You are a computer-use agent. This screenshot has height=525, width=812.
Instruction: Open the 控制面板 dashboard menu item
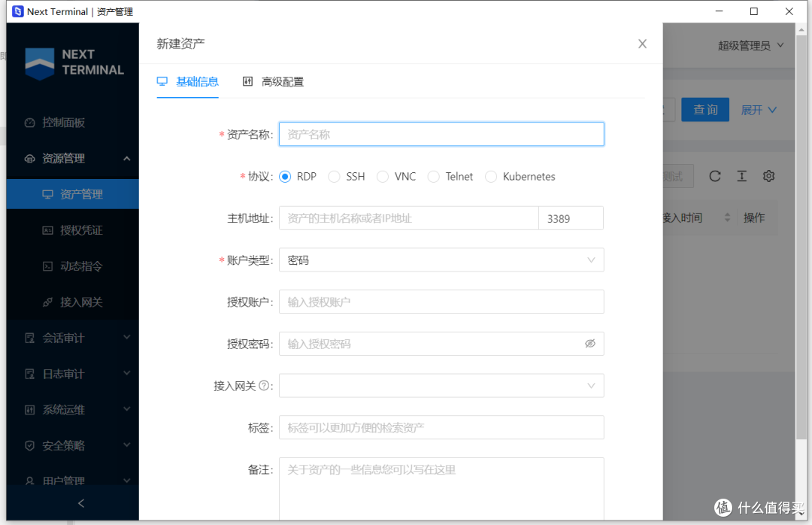[x=72, y=123]
